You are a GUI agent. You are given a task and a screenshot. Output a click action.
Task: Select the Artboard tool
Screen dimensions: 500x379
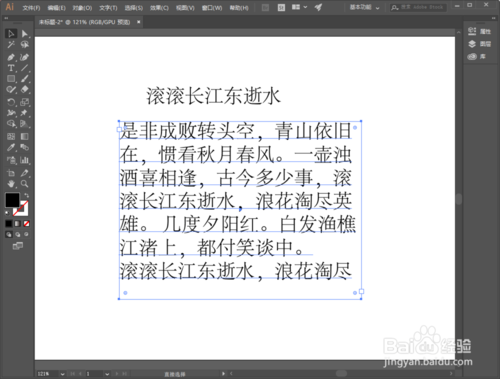[x=11, y=173]
